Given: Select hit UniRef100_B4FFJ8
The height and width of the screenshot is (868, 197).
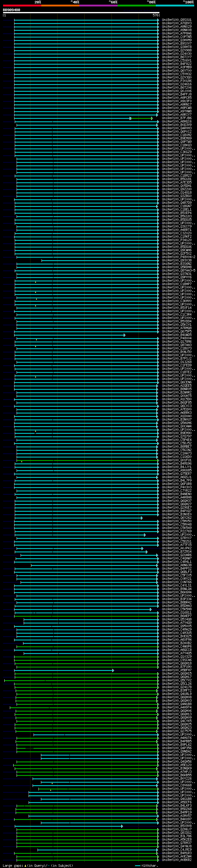Looking at the screenshot, I should [176, 94].
